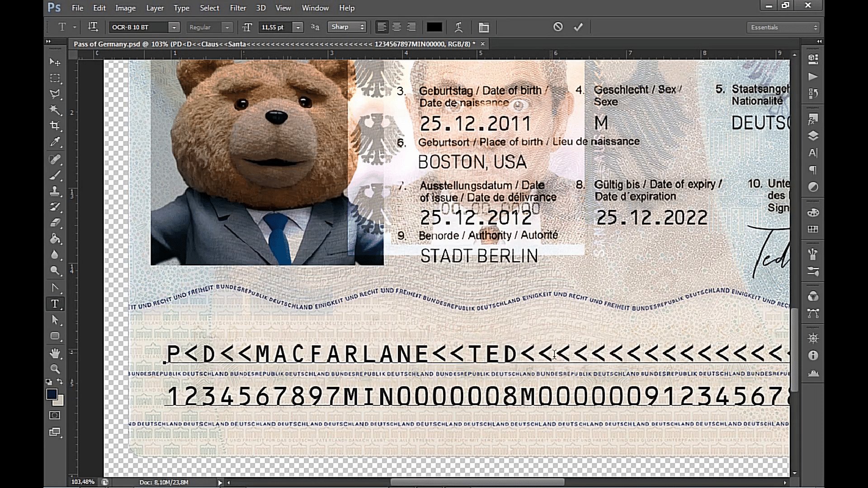
Task: Toggle Quick Mask mode
Action: [x=55, y=415]
